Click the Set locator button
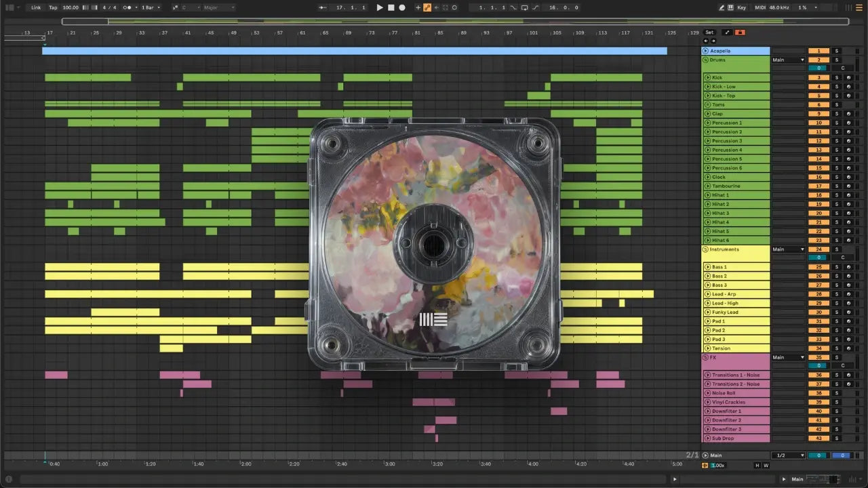The height and width of the screenshot is (488, 868). point(709,33)
